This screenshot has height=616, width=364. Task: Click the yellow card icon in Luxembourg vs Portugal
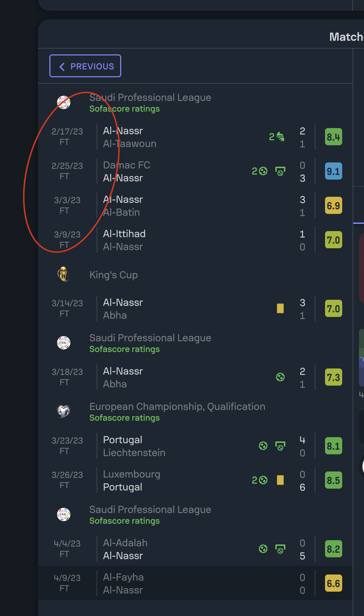pos(280,480)
